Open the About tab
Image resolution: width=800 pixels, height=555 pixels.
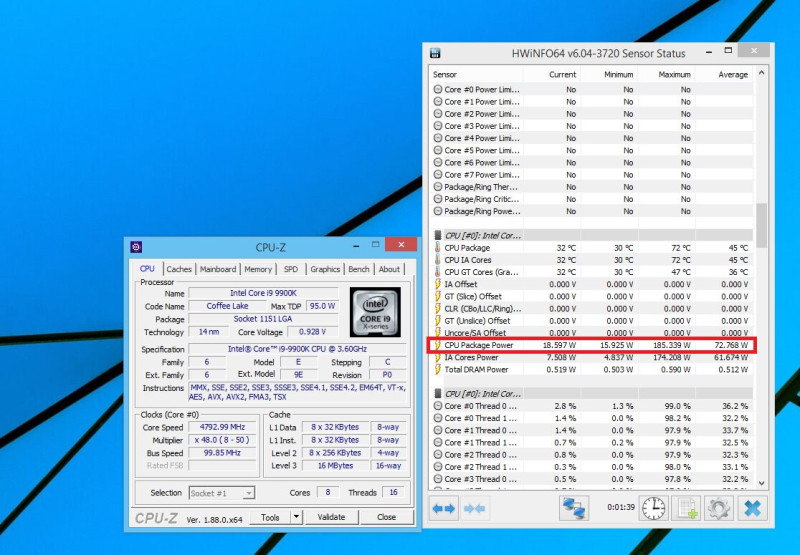coord(389,269)
